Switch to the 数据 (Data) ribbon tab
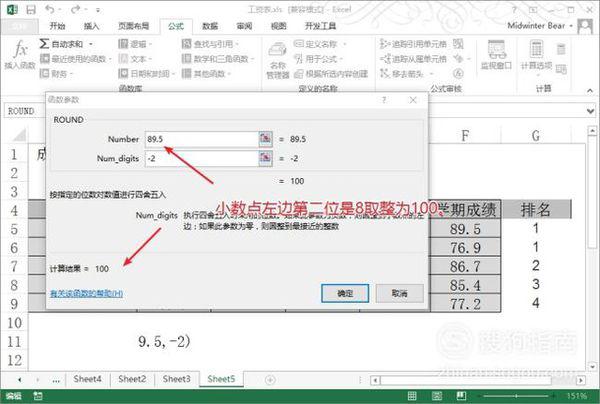 (210, 26)
